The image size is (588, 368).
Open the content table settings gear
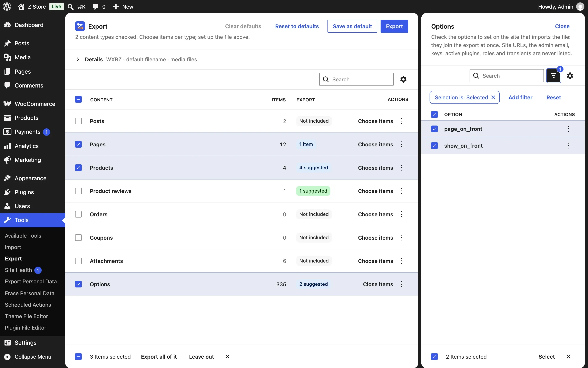point(403,79)
